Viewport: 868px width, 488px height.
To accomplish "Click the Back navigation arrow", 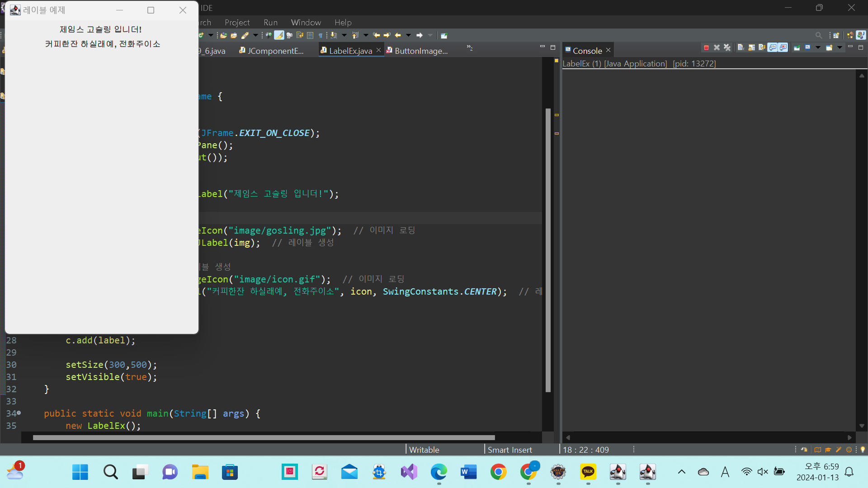I will (x=398, y=35).
